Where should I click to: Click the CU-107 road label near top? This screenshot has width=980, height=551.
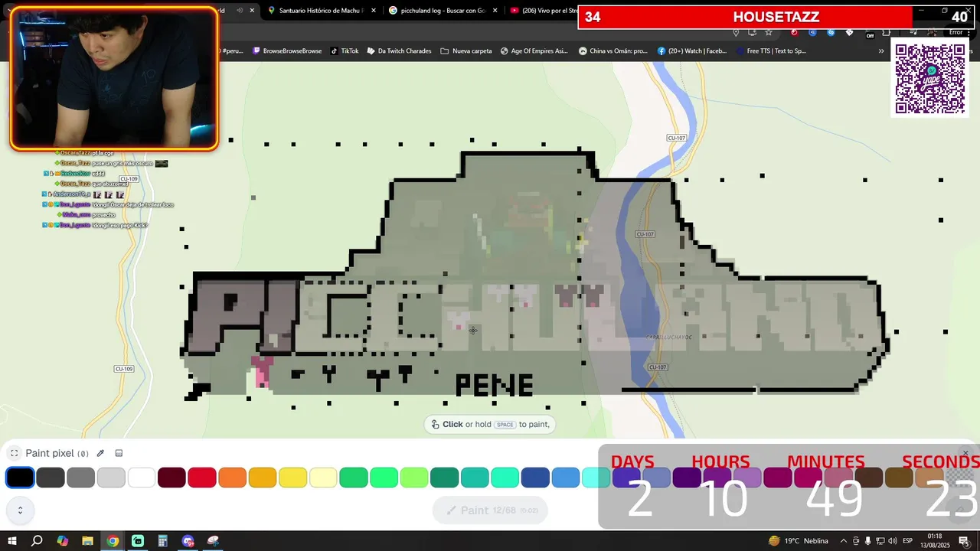(677, 138)
